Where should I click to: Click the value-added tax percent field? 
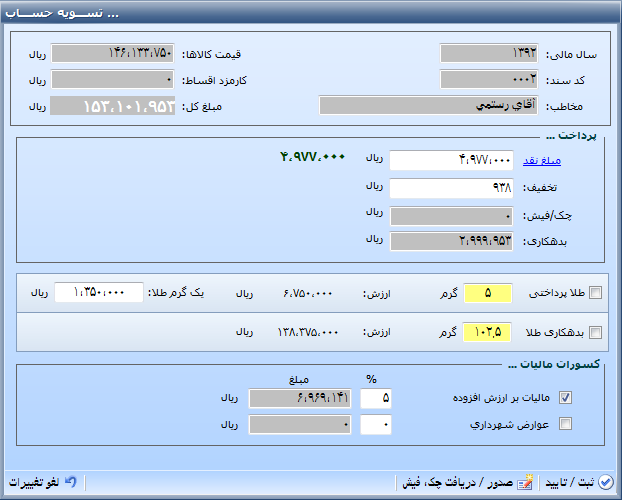pos(376,398)
